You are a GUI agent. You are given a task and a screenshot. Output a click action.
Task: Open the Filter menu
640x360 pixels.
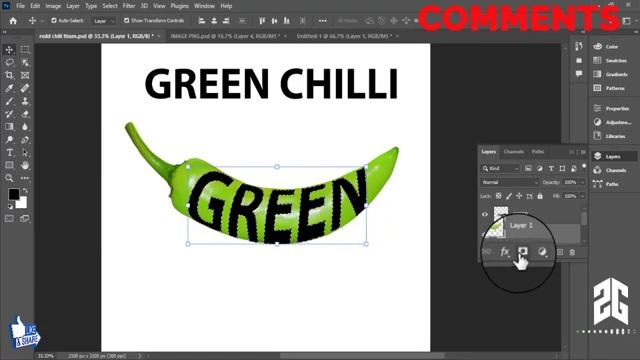[x=129, y=6]
